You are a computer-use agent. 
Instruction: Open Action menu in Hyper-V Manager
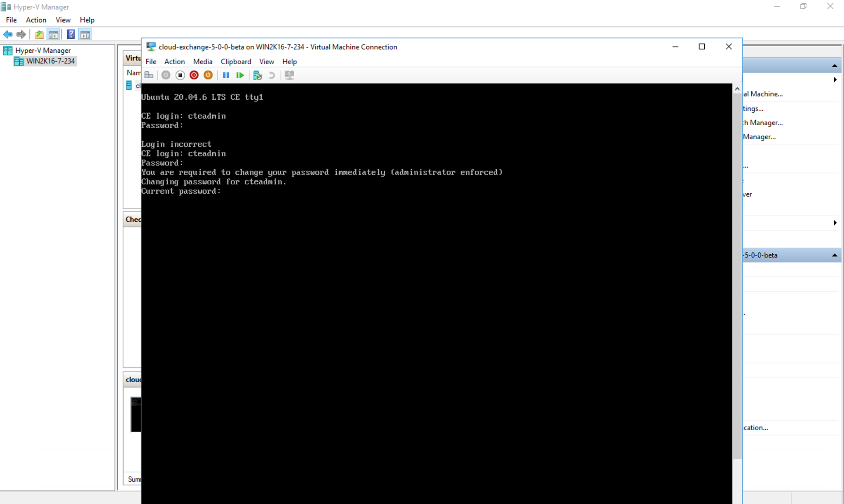tap(36, 20)
